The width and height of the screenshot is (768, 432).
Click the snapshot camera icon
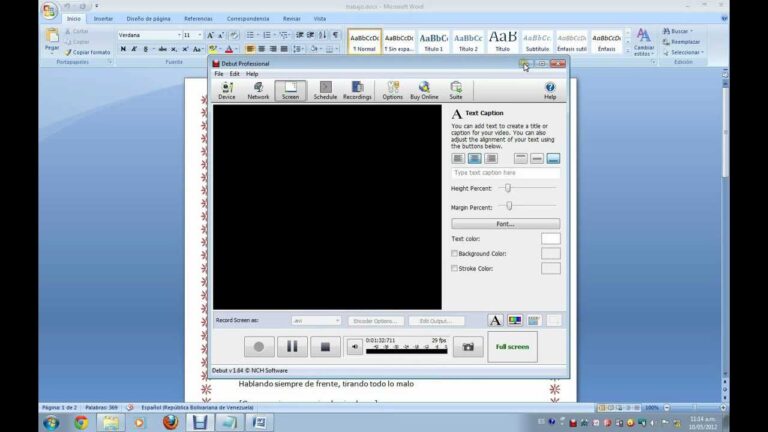pyautogui.click(x=467, y=347)
